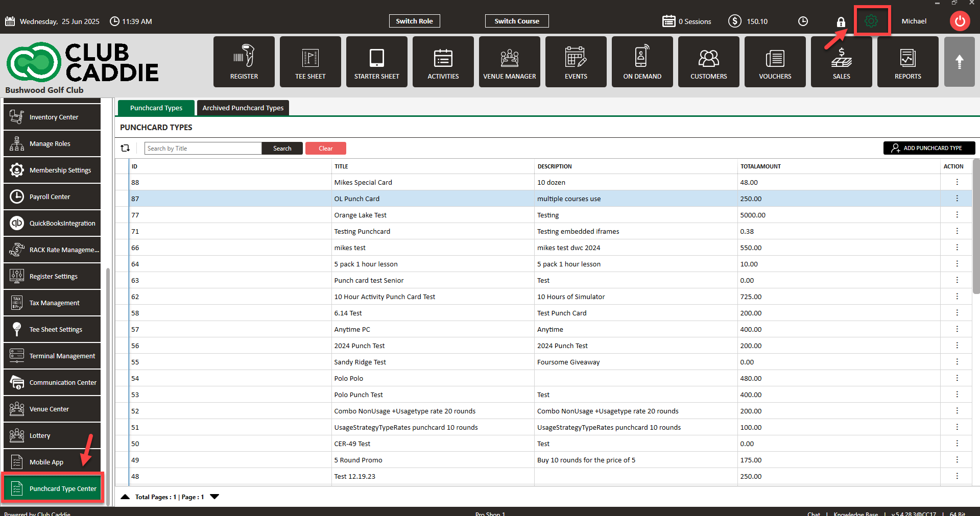Open the Venue Manager module
This screenshot has width=980, height=516.
pyautogui.click(x=510, y=62)
